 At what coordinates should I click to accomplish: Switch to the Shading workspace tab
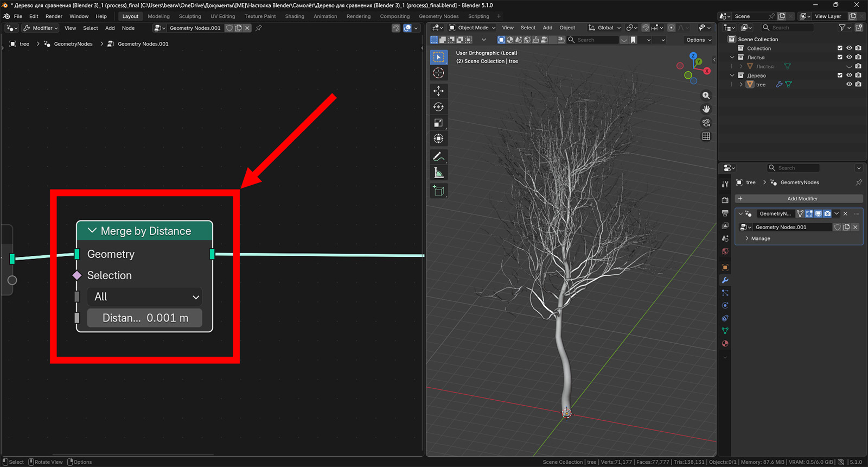[295, 16]
